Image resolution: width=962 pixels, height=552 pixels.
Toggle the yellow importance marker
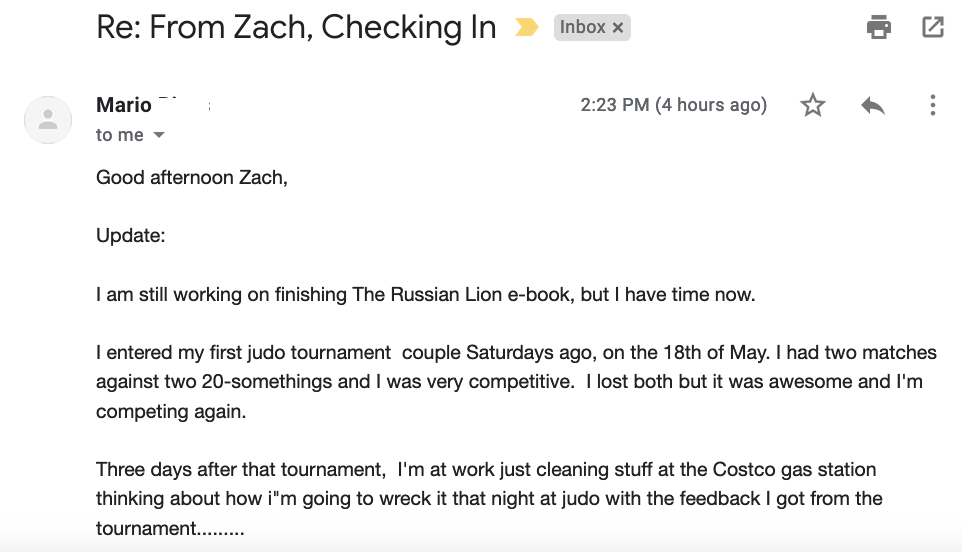526,27
